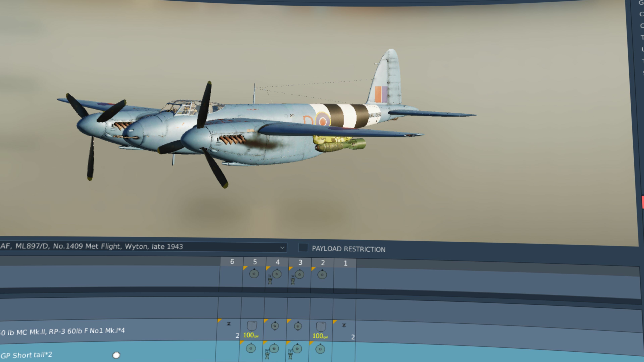Click pylon 5 bomb in GP Short tail*2 row
Viewport: 644px width, 362px height.
[x=251, y=348]
